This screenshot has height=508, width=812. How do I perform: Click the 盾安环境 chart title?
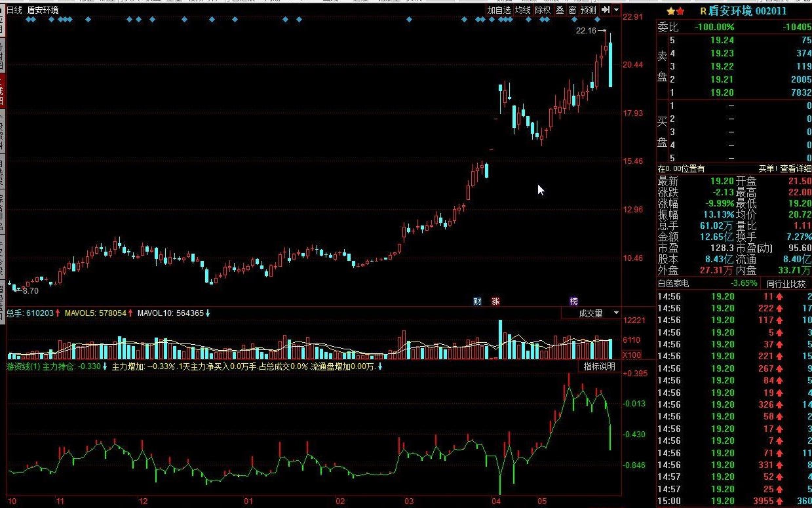(43, 10)
